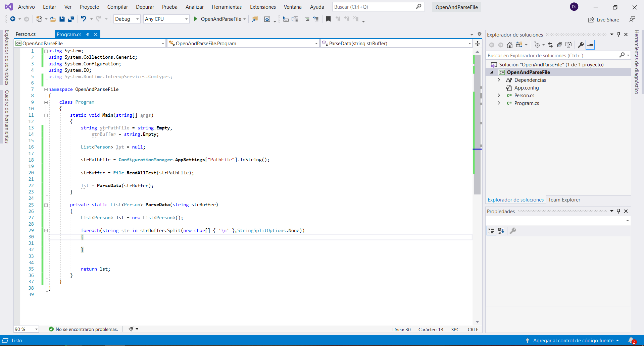The height and width of the screenshot is (346, 644).
Task: Start debugging with the green play icon
Action: tap(196, 19)
